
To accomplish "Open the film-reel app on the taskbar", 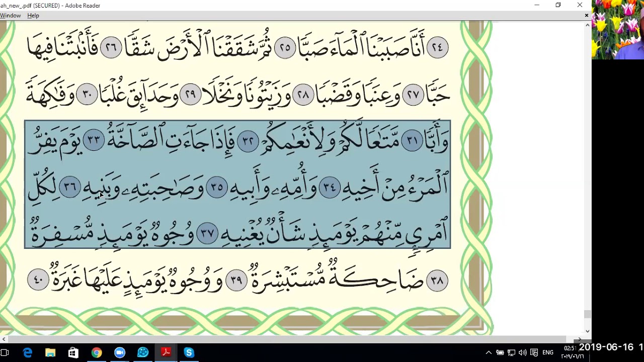I will tap(143, 353).
